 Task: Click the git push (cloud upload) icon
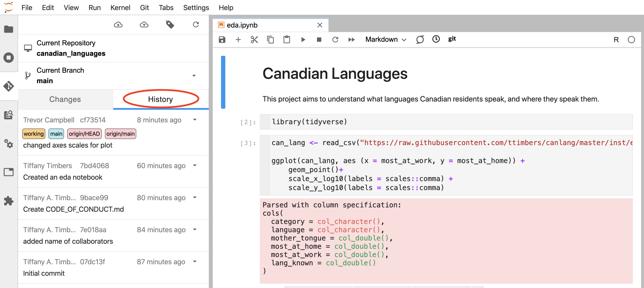tap(144, 25)
